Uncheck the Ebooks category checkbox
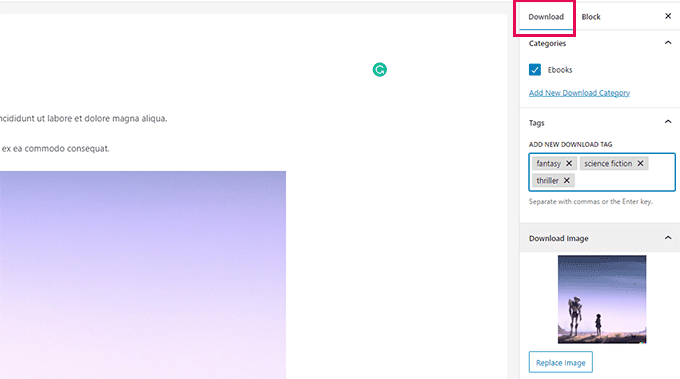 click(535, 70)
